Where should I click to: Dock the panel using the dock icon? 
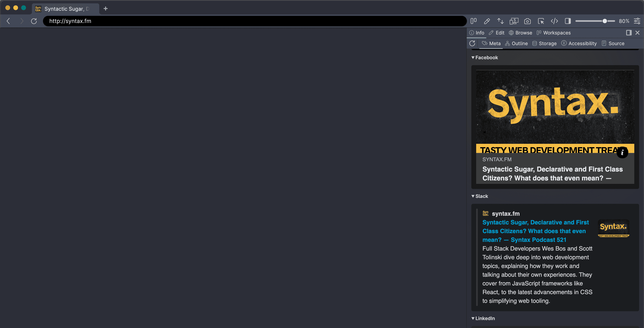(x=629, y=33)
